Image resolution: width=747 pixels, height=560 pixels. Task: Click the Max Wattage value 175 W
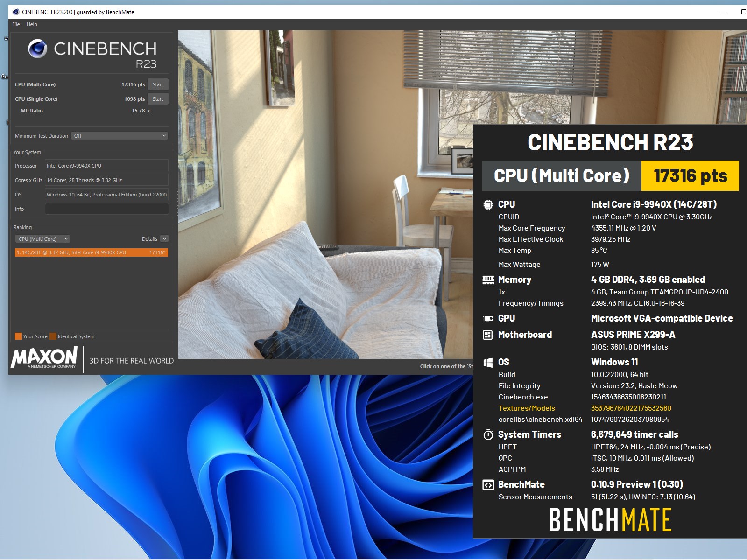tap(600, 265)
